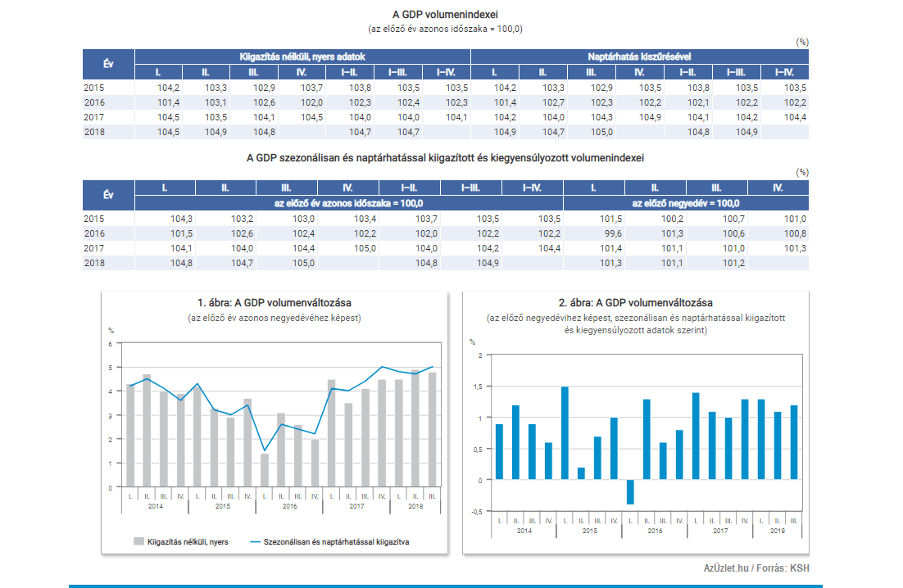Click the '-0,5' axis label on the second chart
The image size is (903, 588).
tap(475, 512)
